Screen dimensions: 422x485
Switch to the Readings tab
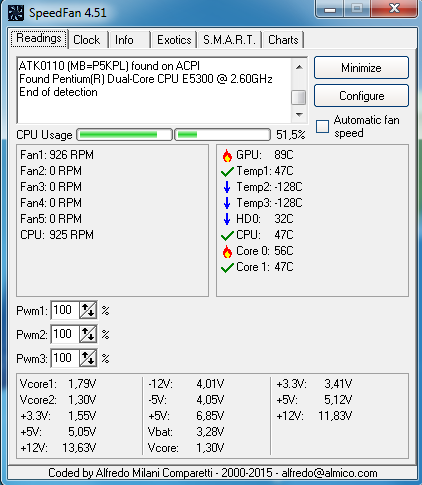(x=39, y=39)
